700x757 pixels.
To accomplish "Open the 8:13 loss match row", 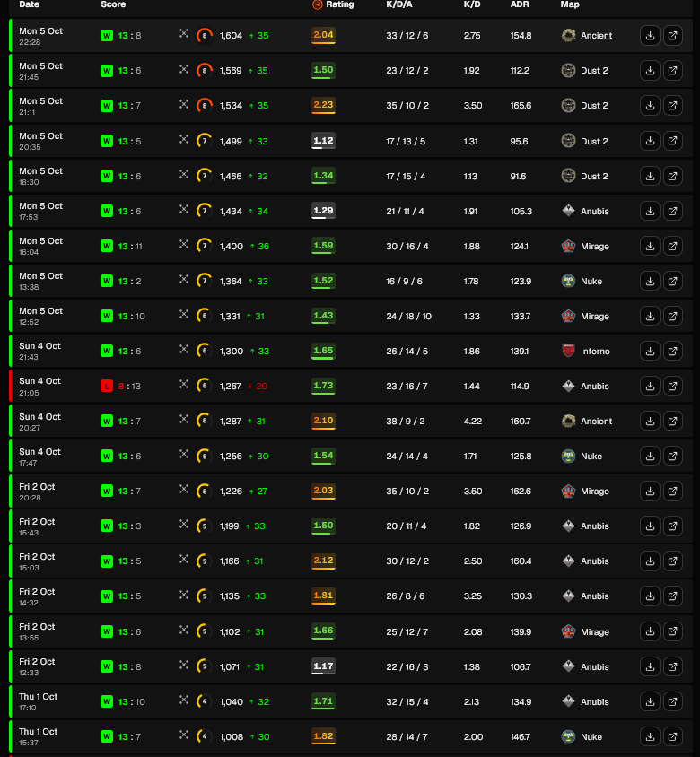I will tap(351, 386).
